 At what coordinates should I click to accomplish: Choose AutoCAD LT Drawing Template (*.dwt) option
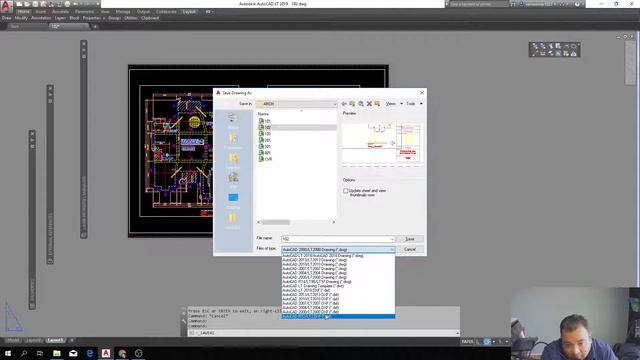[x=338, y=286]
